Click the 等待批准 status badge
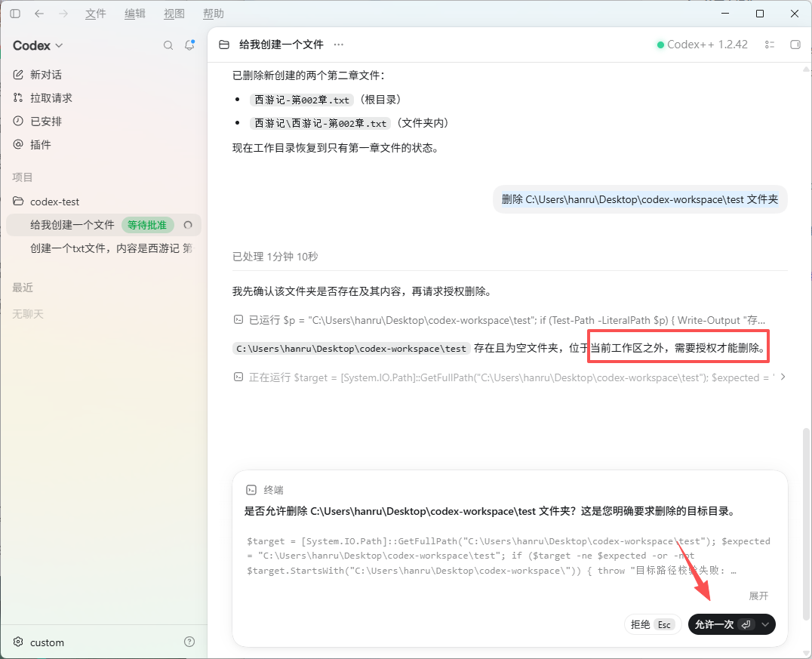Viewport: 812px width, 659px height. [x=148, y=225]
